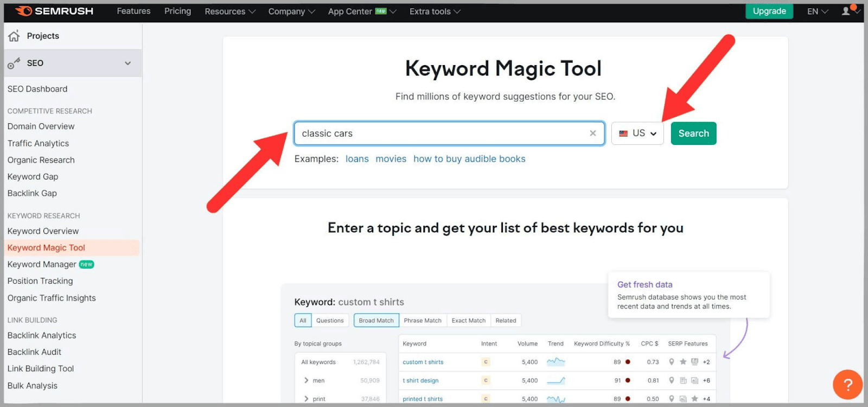Open SEO Dashboard in sidebar
This screenshot has width=868, height=407.
(37, 89)
